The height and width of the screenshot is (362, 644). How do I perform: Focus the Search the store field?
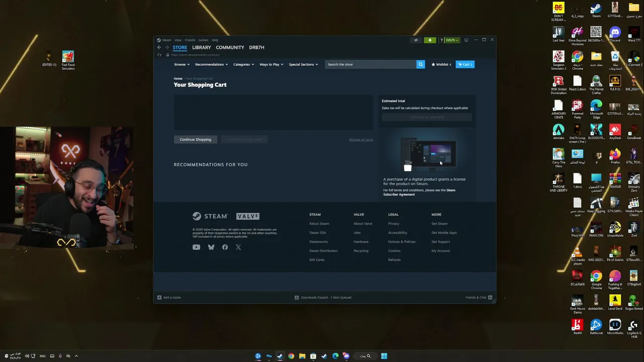(x=371, y=64)
